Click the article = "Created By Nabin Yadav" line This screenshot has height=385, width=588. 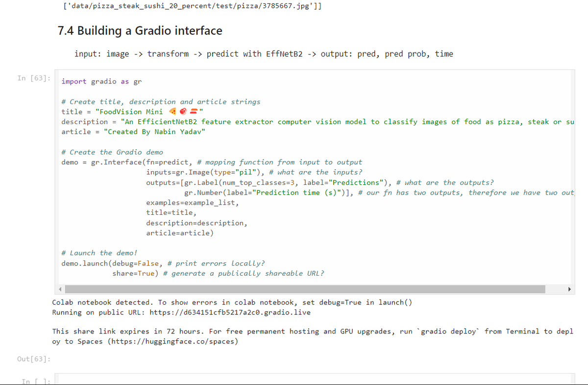133,131
